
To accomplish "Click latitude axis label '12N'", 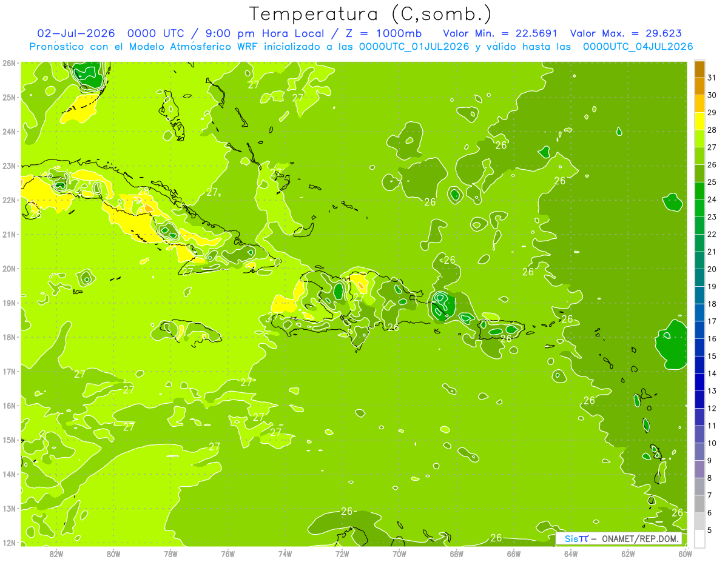I will pyautogui.click(x=9, y=543).
